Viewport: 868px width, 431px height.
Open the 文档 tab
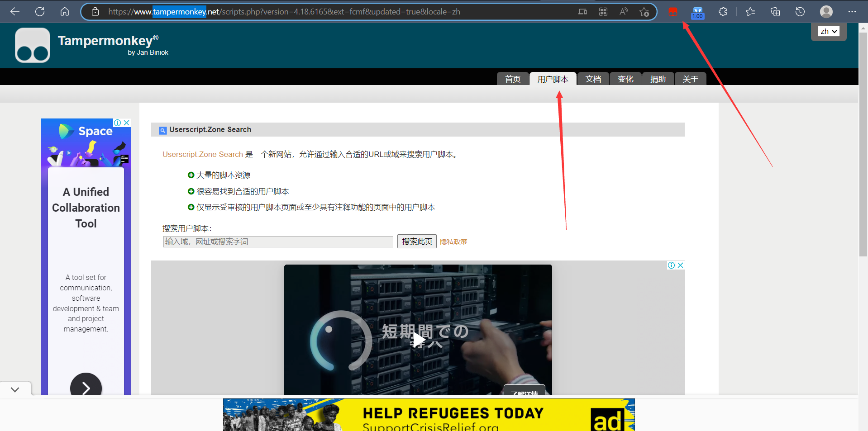click(x=593, y=79)
